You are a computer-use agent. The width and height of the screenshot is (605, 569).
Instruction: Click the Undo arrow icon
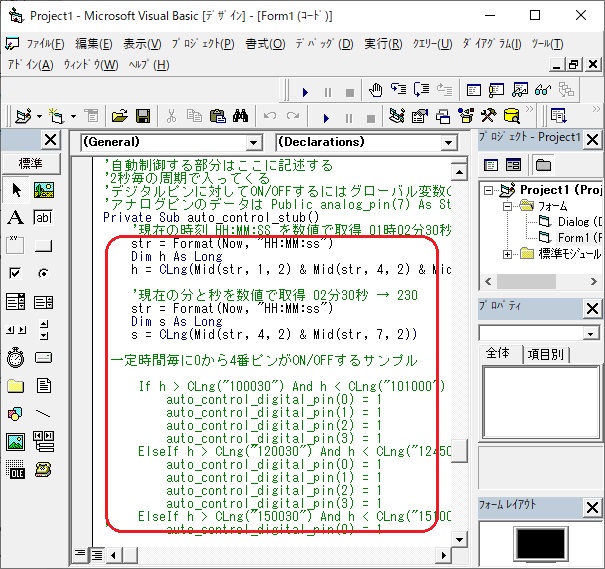point(269,116)
